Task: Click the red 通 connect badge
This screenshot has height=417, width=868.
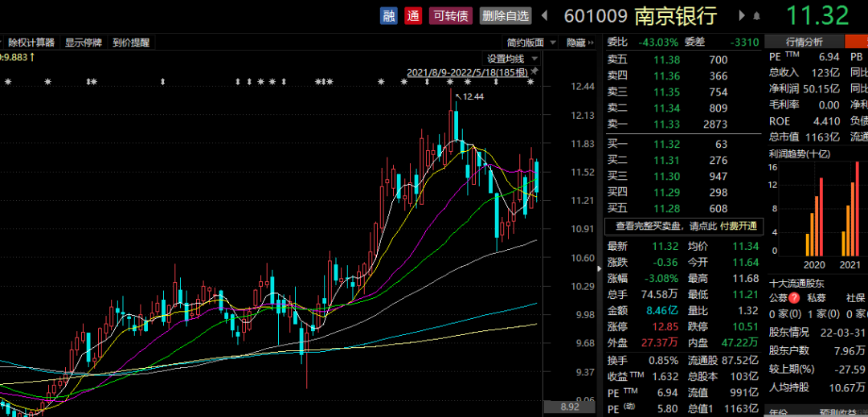Action: [413, 15]
